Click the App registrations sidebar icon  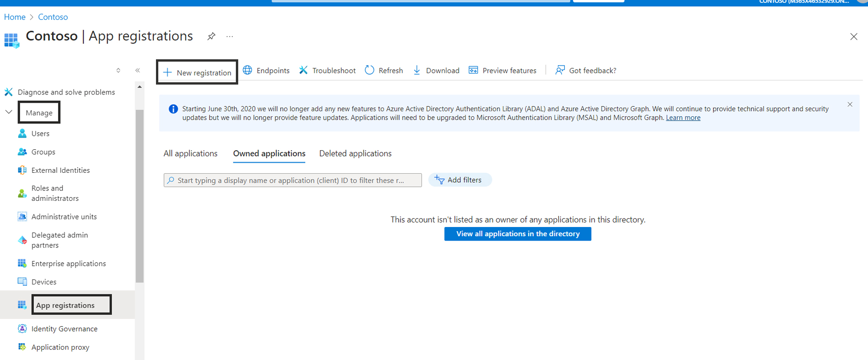pos(22,305)
